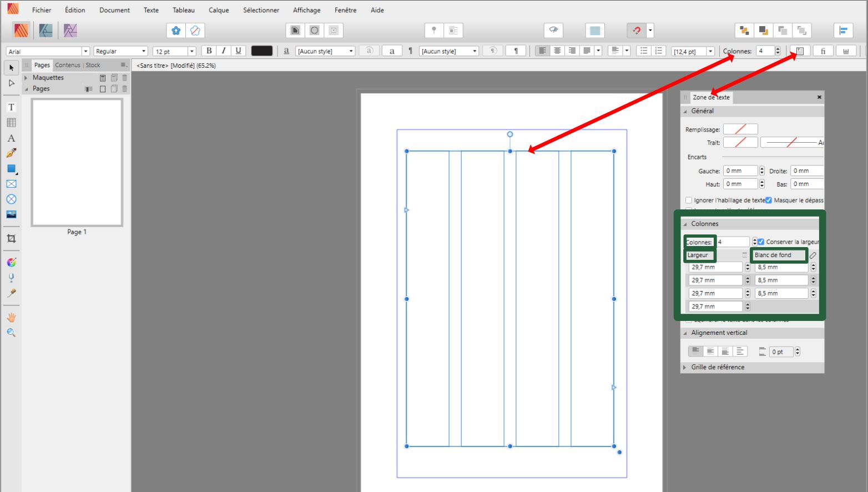The height and width of the screenshot is (492, 868).
Task: Toggle the preflight eye icon
Action: (x=553, y=31)
